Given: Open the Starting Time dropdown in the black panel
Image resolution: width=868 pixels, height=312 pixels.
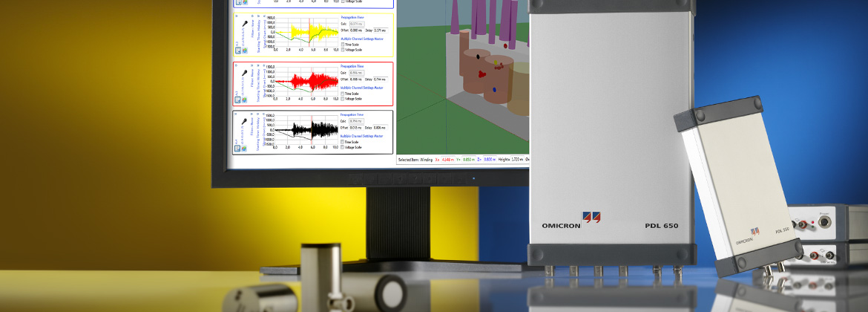Looking at the screenshot, I should click(x=258, y=114).
